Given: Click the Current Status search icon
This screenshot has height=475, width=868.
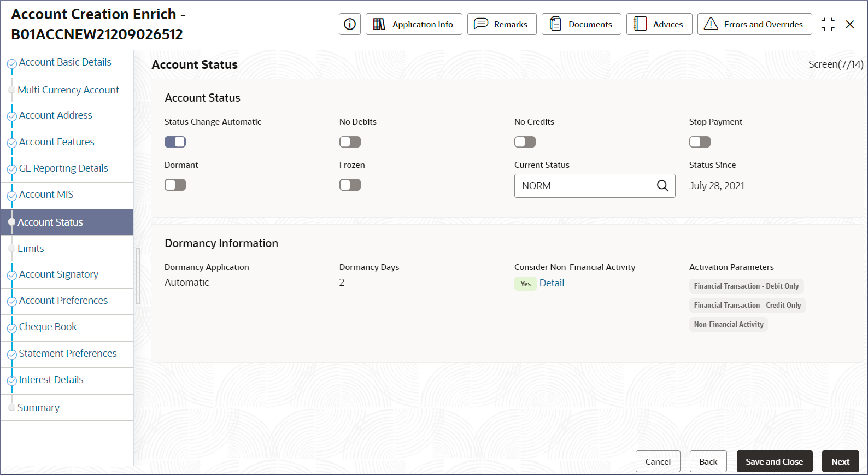Looking at the screenshot, I should pyautogui.click(x=662, y=186).
